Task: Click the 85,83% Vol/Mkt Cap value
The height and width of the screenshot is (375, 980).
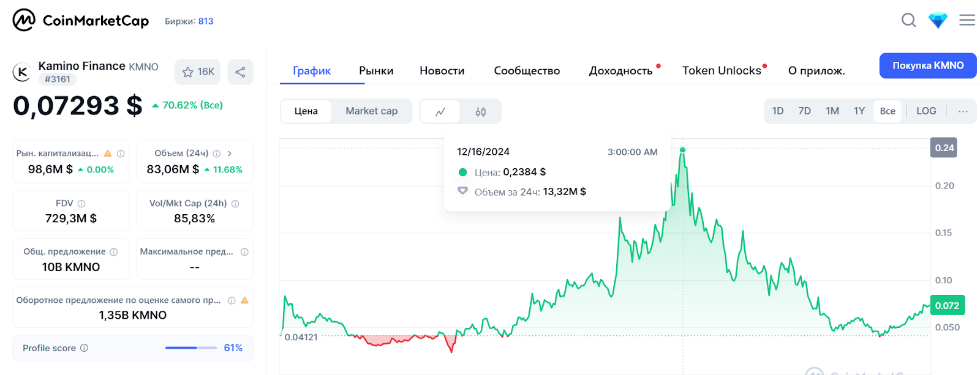Action: click(x=194, y=218)
